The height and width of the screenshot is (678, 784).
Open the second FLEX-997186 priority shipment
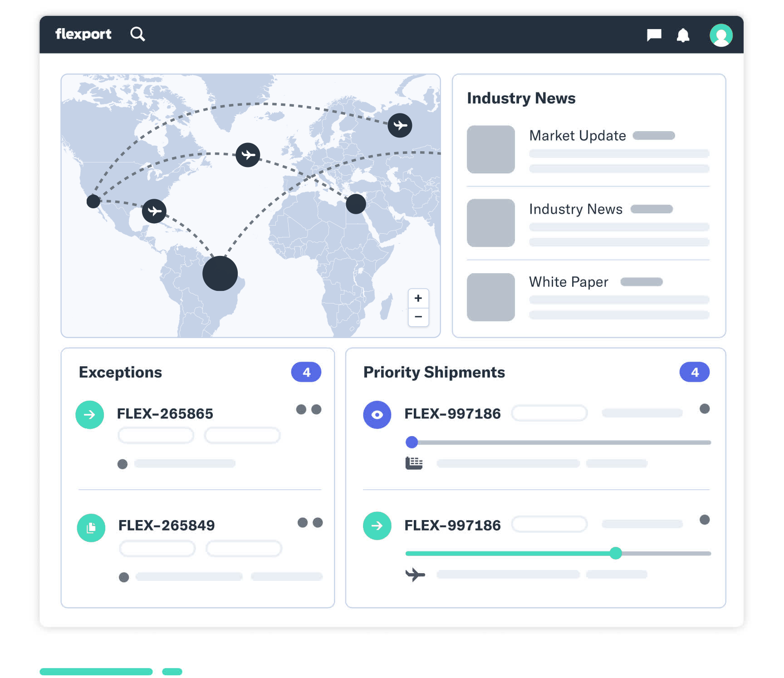(453, 526)
